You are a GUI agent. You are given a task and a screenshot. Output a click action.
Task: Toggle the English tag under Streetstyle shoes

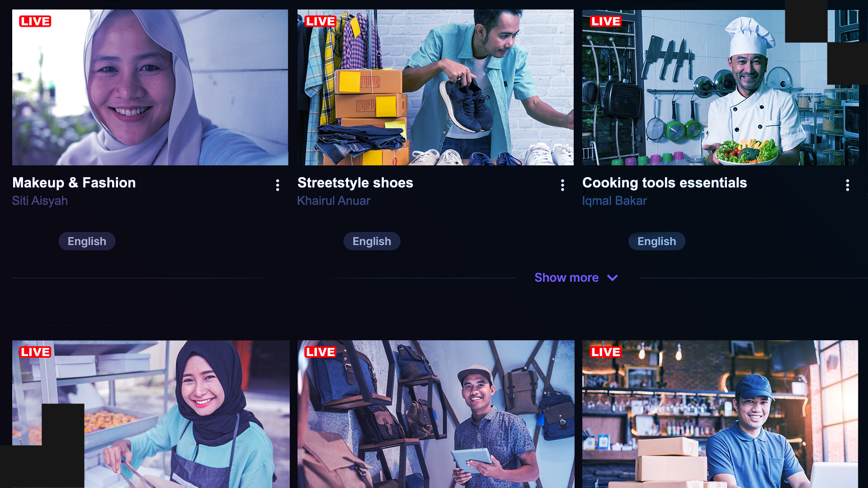372,241
